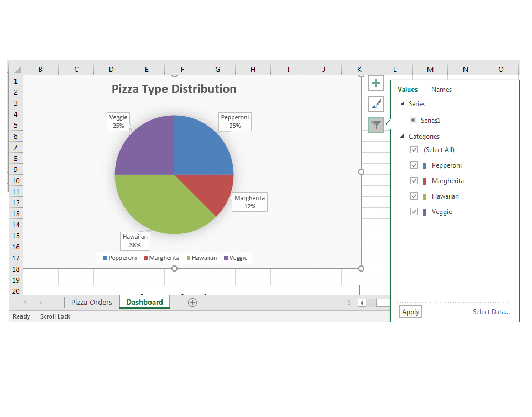Collapse the Series section
532x417 pixels.
pyautogui.click(x=402, y=104)
